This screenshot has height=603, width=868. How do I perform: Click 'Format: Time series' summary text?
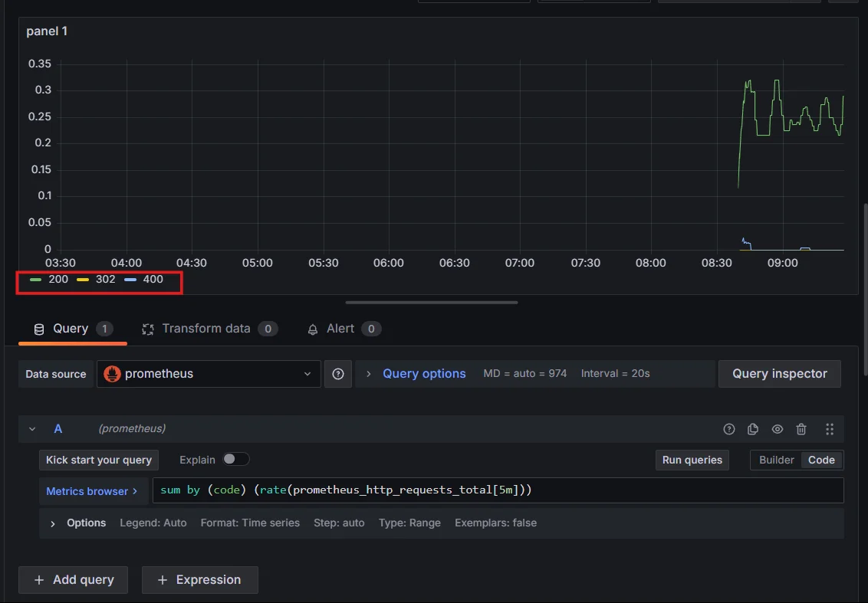click(250, 523)
